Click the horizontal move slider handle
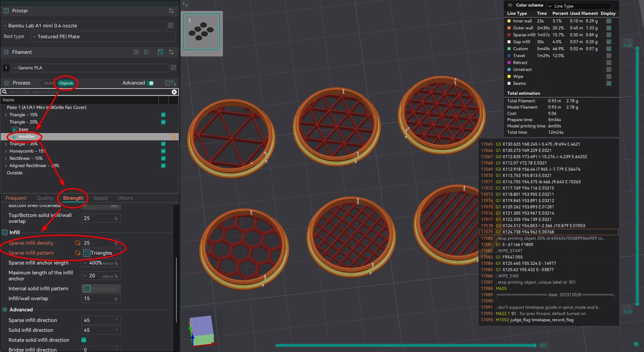The width and height of the screenshot is (644, 352). click(534, 345)
